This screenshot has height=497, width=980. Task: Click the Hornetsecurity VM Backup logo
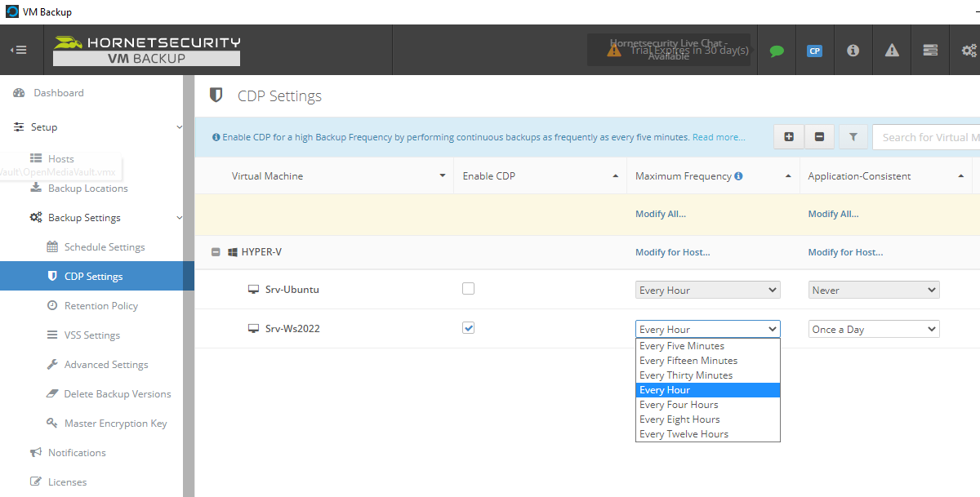[x=147, y=50]
